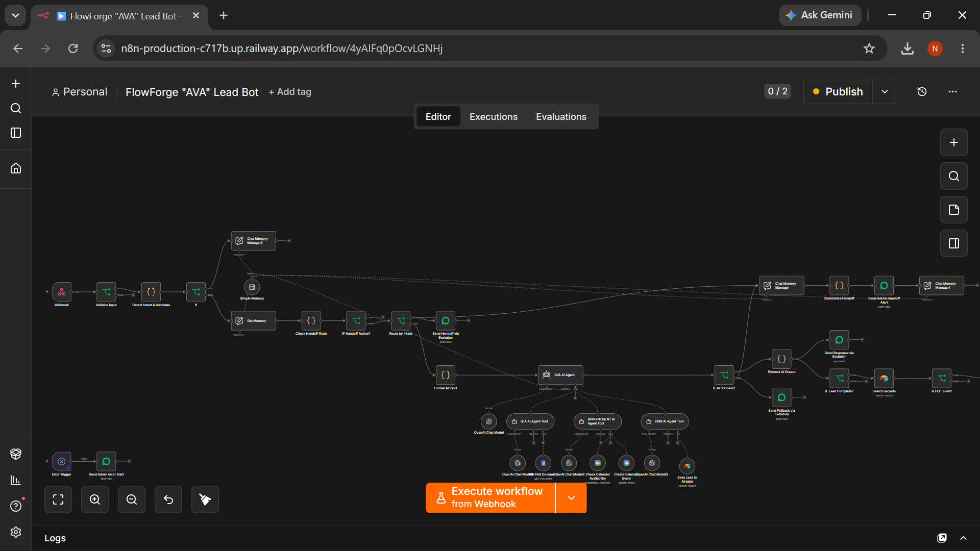Select the Detect Intent & Metadata code node
Image resolution: width=980 pixels, height=551 pixels.
click(x=151, y=292)
